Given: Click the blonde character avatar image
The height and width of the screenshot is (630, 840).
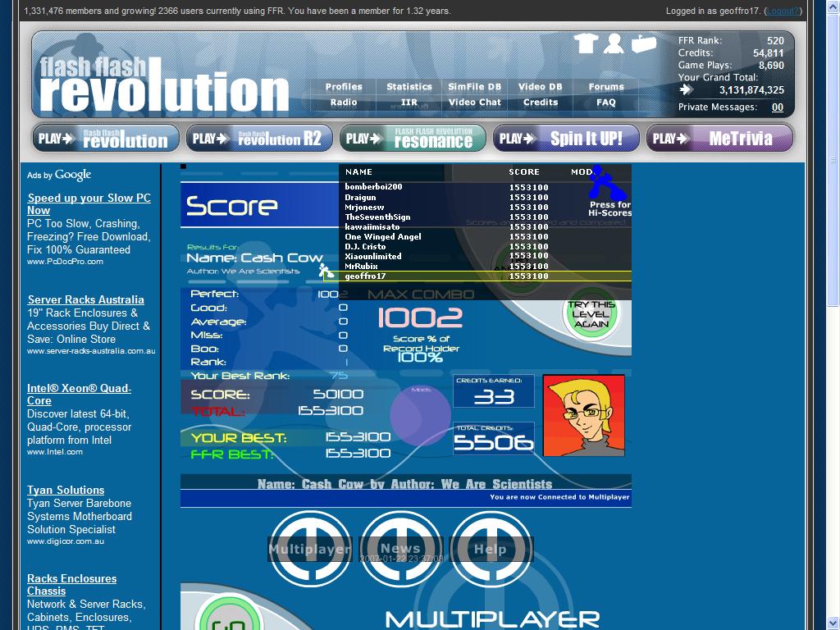Looking at the screenshot, I should pyautogui.click(x=584, y=415).
